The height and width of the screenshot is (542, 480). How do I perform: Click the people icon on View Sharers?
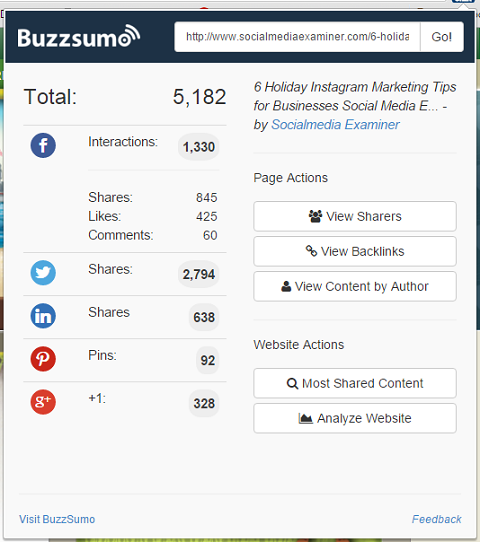315,216
